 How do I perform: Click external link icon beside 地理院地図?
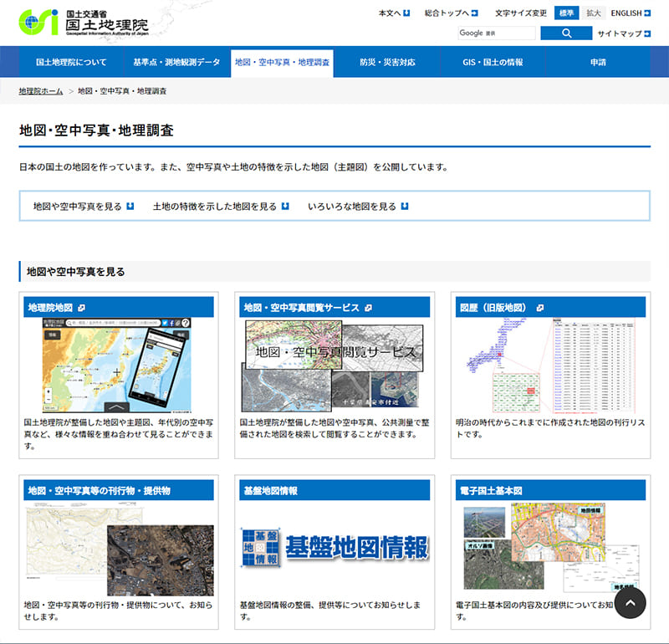81,308
